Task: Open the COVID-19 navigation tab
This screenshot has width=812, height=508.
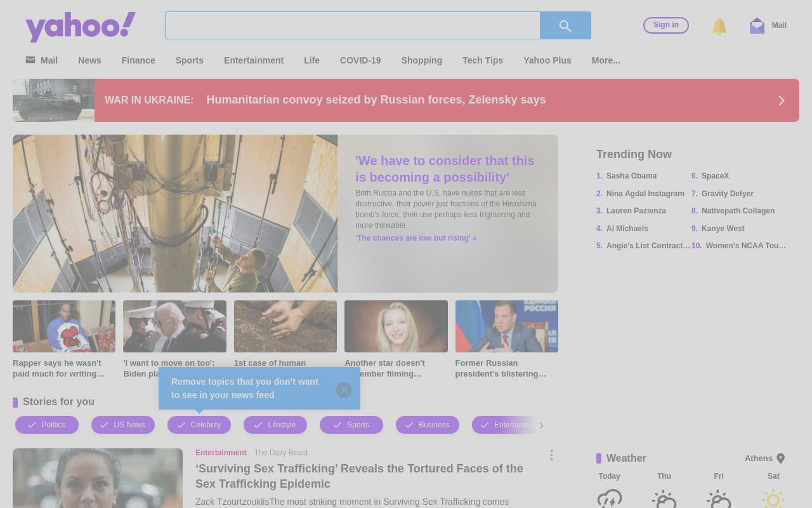Action: pyautogui.click(x=360, y=60)
